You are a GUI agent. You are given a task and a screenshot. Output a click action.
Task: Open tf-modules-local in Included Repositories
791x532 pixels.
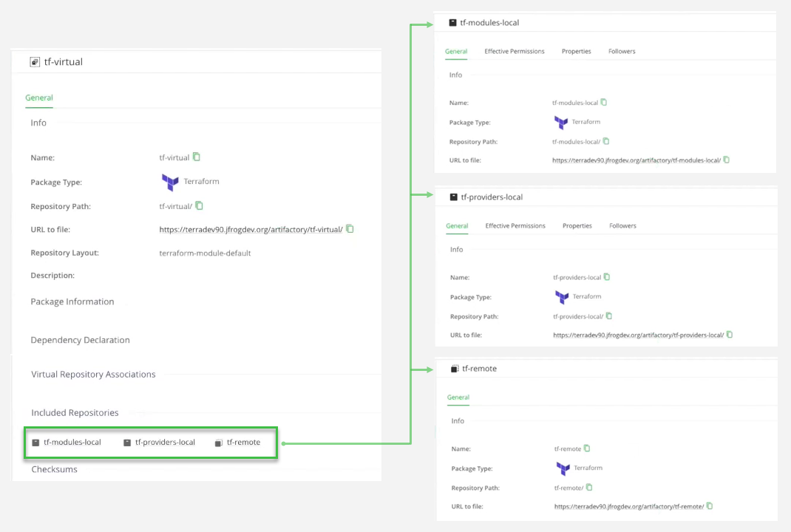click(72, 443)
